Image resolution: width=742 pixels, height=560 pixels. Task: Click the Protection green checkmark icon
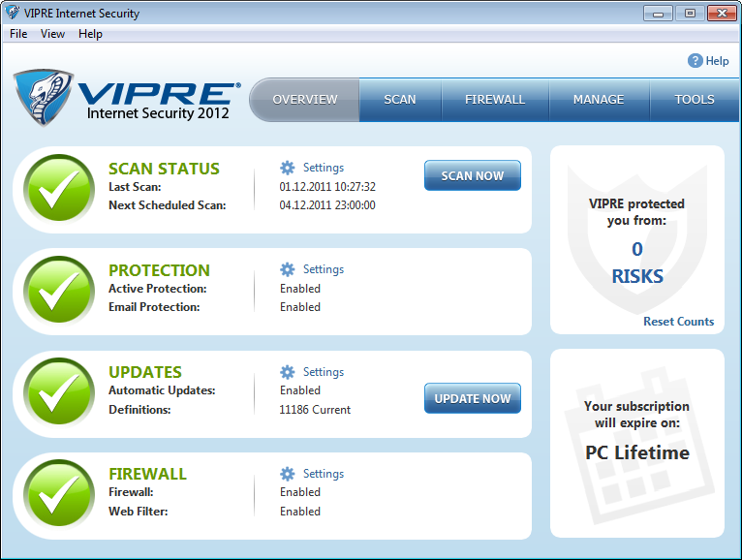60,292
